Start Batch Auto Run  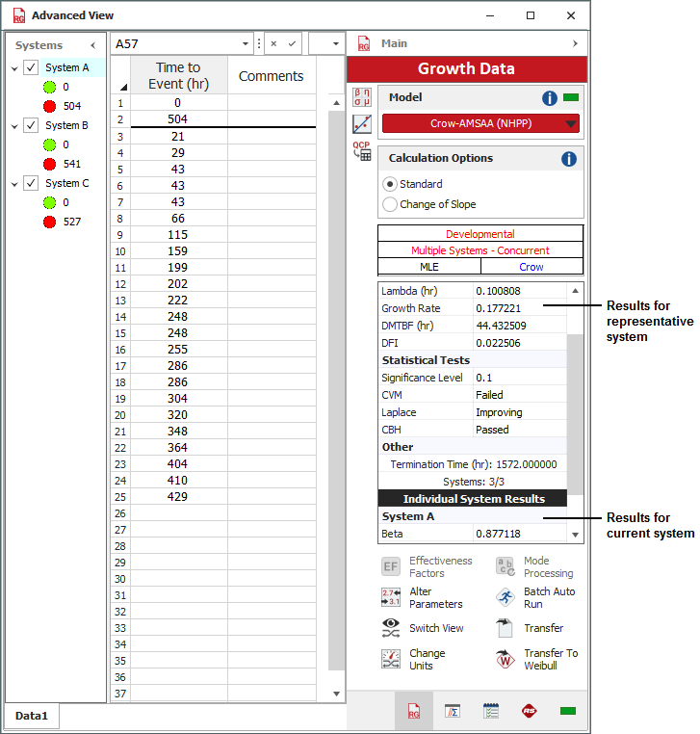pos(506,598)
